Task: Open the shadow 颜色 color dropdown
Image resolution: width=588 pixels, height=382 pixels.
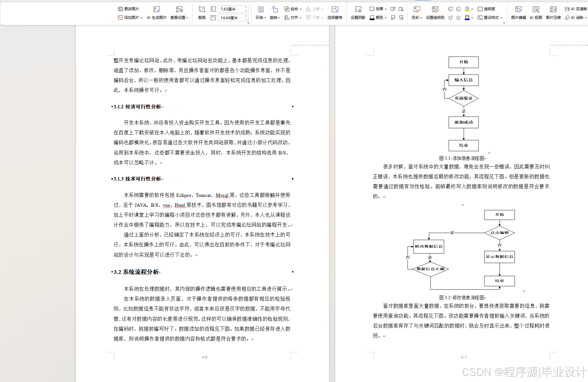Action: [x=378, y=18]
